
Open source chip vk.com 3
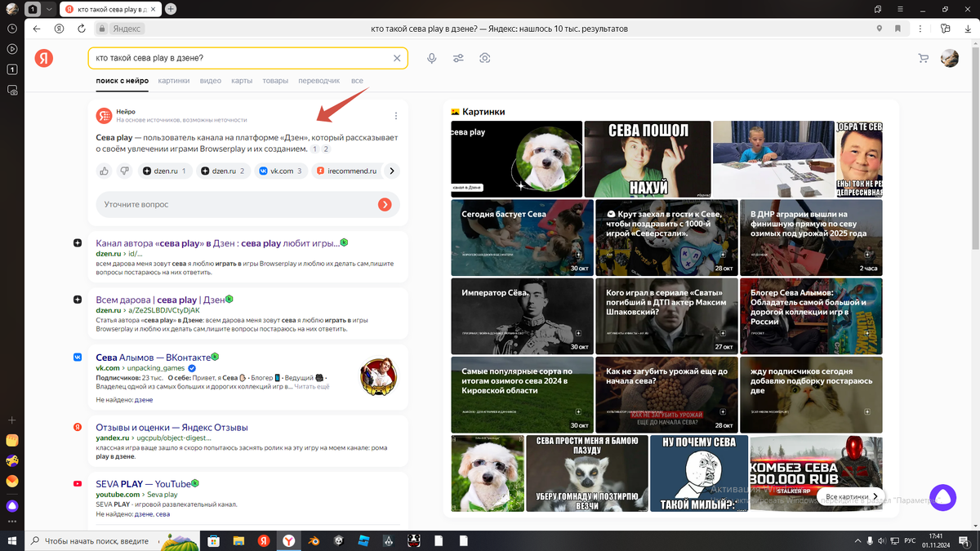[x=281, y=171]
